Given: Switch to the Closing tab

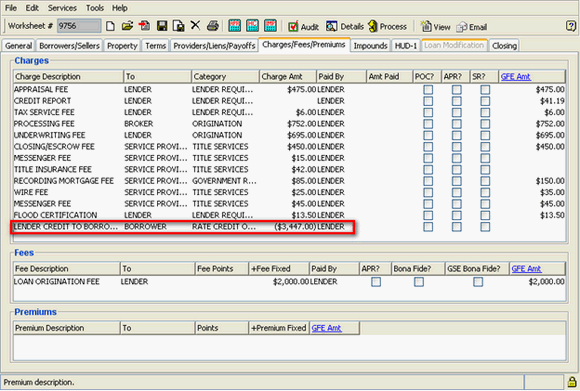Looking at the screenshot, I should [x=504, y=46].
